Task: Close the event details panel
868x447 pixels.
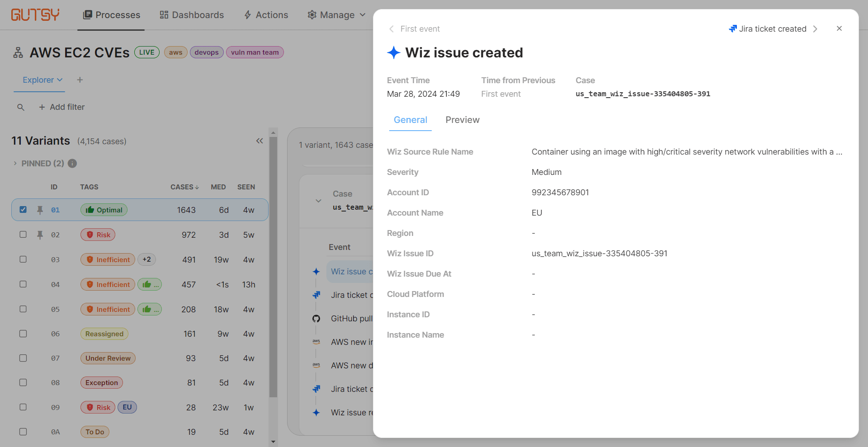Action: (839, 28)
